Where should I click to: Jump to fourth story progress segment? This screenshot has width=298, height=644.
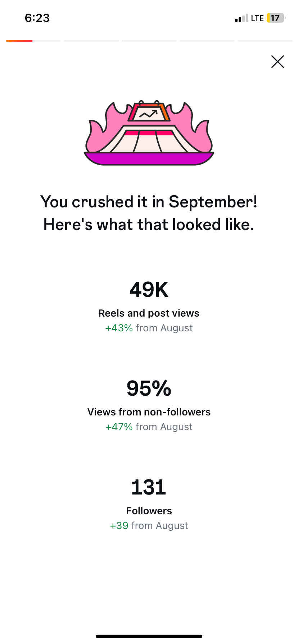tap(207, 41)
